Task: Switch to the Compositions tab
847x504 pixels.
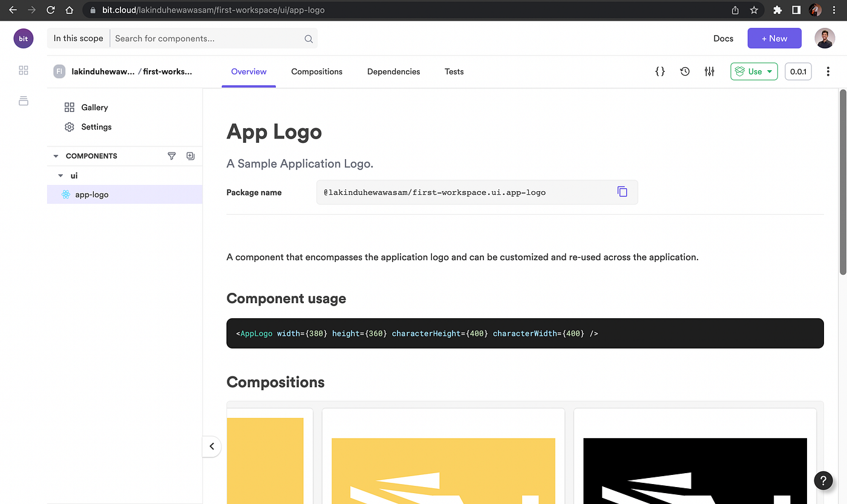Action: tap(317, 71)
